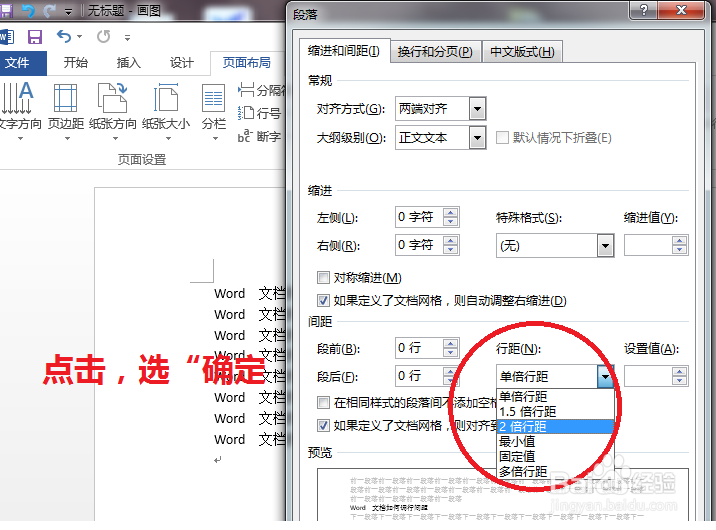Click the 段后 spacing after field

(420, 376)
